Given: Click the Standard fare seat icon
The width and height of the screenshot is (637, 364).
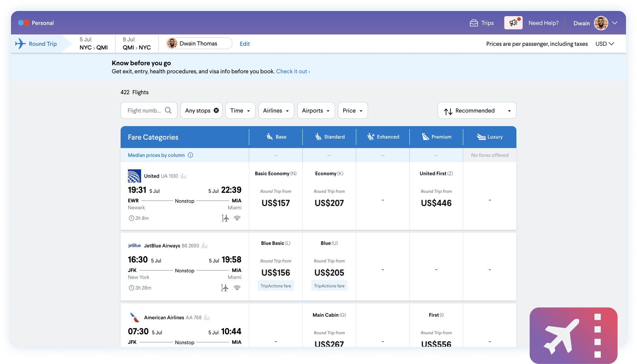Looking at the screenshot, I should (318, 136).
